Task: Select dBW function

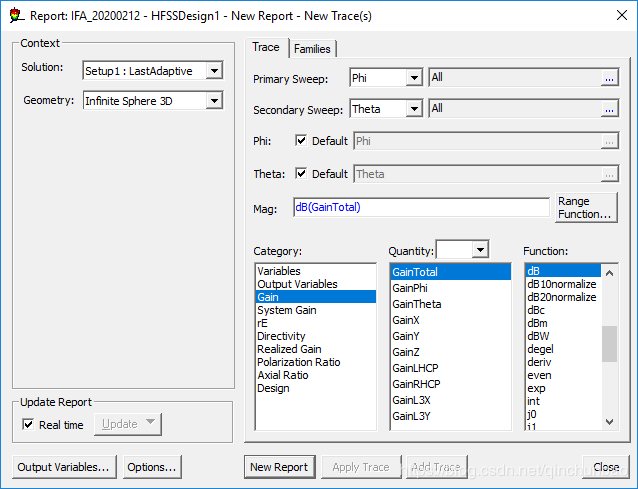Action: coord(563,336)
